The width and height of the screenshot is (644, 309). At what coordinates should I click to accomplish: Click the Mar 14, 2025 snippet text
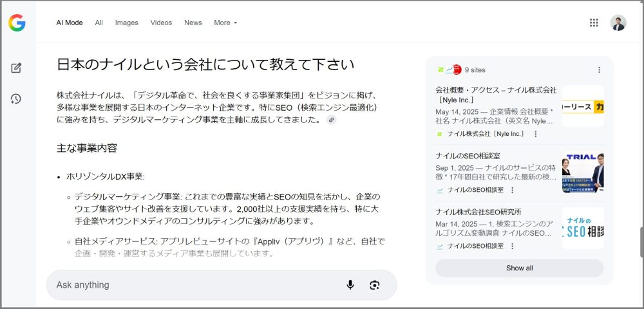tap(495, 230)
